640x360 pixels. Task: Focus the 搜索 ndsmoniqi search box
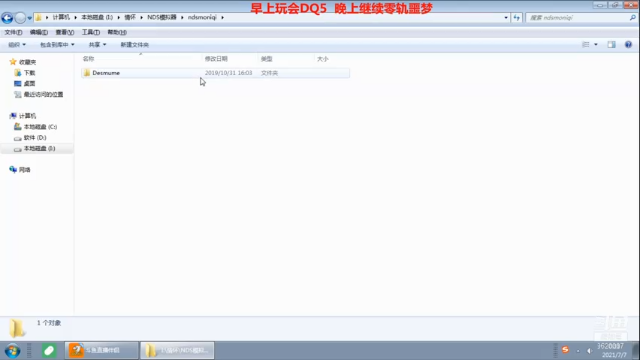[x=578, y=18]
